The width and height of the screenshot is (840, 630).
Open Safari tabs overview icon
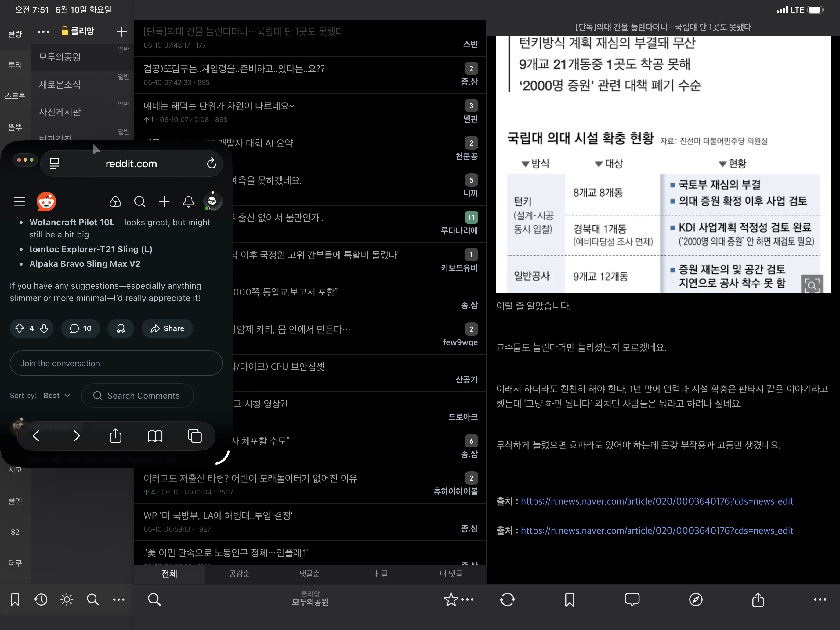(x=195, y=436)
